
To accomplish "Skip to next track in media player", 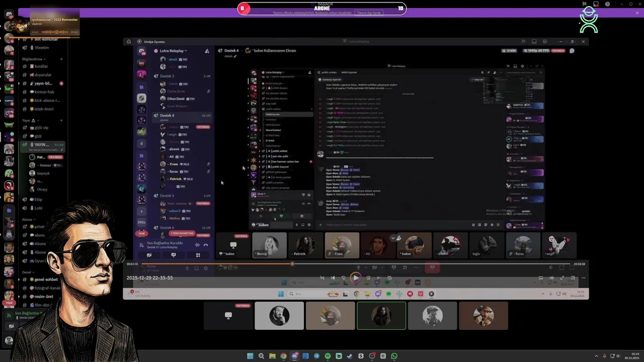I will coord(378,278).
